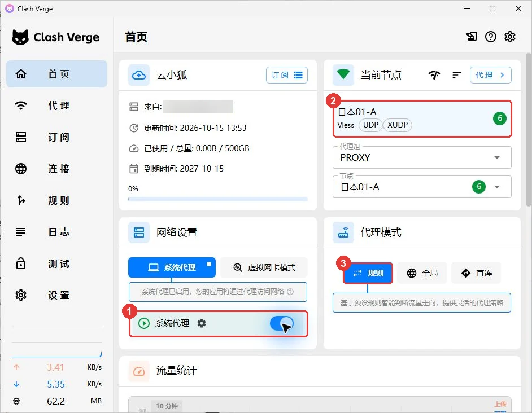Click 更新时间: 2026-10-15 13:53 text
Viewport: 532px width, 413px height.
coord(195,128)
